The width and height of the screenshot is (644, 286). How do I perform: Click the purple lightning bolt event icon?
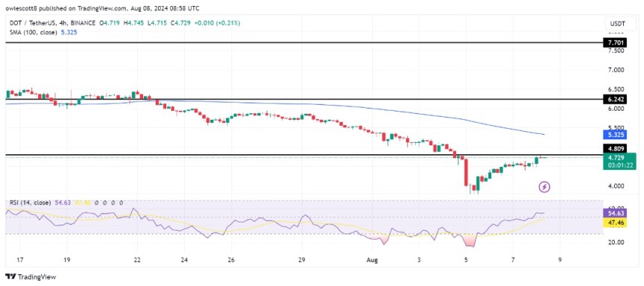coord(544,187)
